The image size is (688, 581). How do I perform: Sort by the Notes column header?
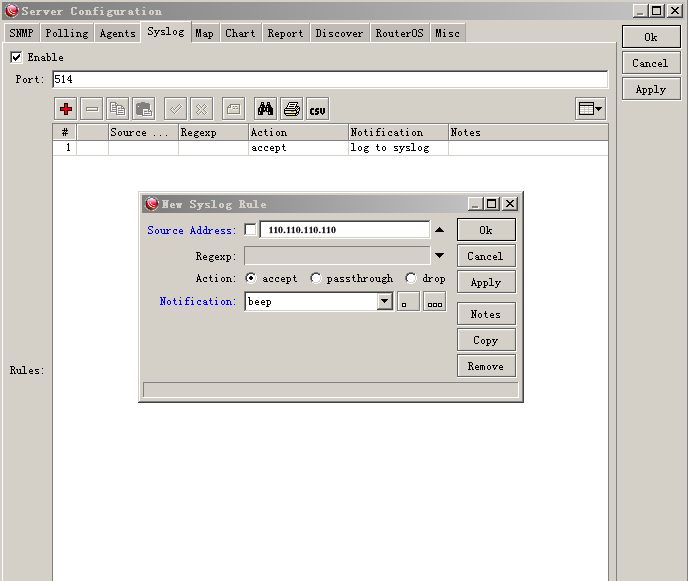[528, 133]
